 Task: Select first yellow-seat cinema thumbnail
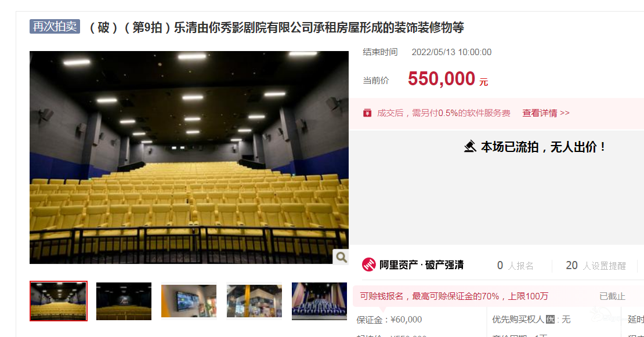59,301
